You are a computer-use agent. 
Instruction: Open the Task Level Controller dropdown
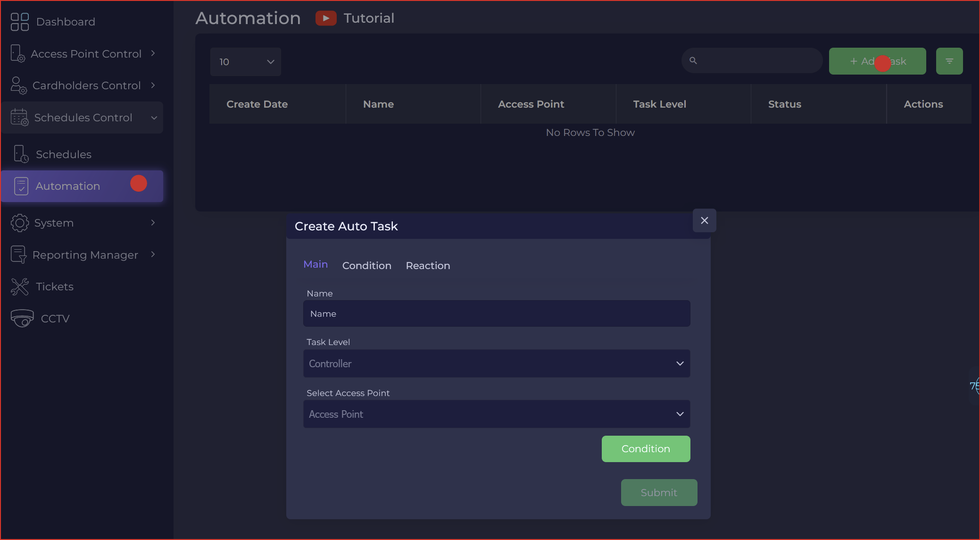pos(497,363)
